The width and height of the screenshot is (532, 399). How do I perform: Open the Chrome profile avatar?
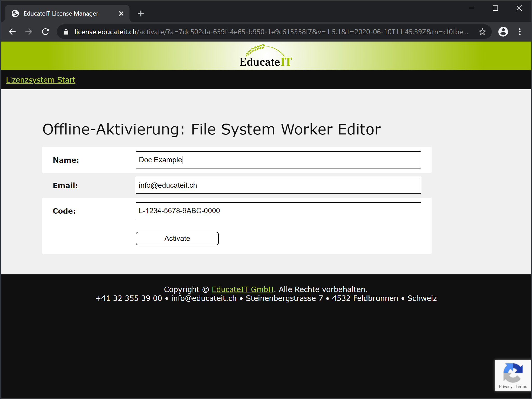coord(503,32)
